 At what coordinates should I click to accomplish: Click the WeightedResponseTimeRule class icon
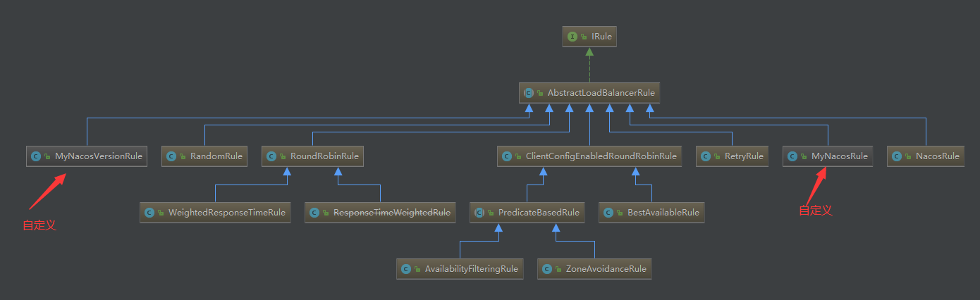[x=149, y=212]
